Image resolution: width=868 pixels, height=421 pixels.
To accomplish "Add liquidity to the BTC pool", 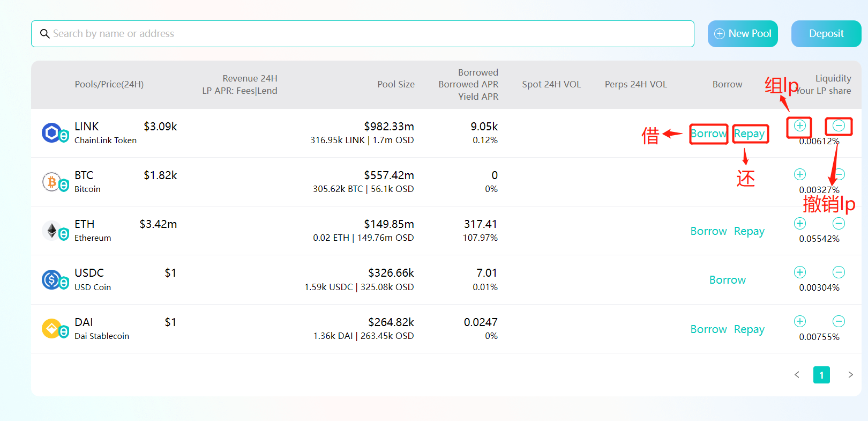I will point(799,174).
